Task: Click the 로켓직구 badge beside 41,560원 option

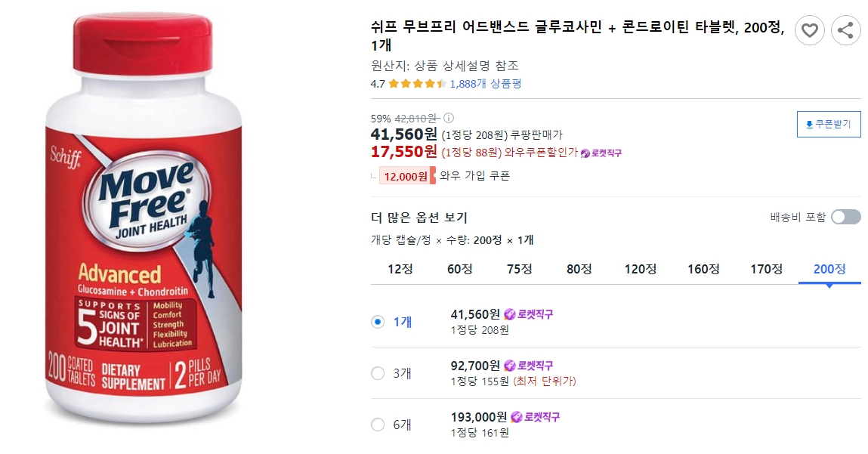Action: click(x=528, y=312)
